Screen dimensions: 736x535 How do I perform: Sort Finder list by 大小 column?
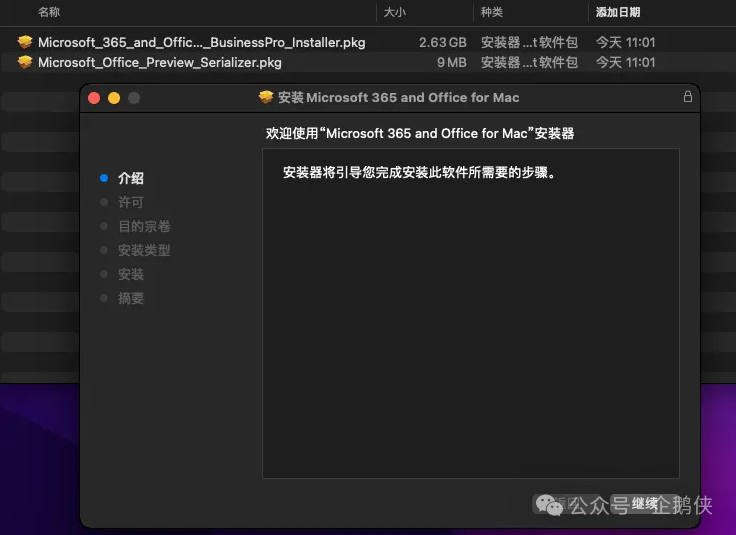[395, 12]
